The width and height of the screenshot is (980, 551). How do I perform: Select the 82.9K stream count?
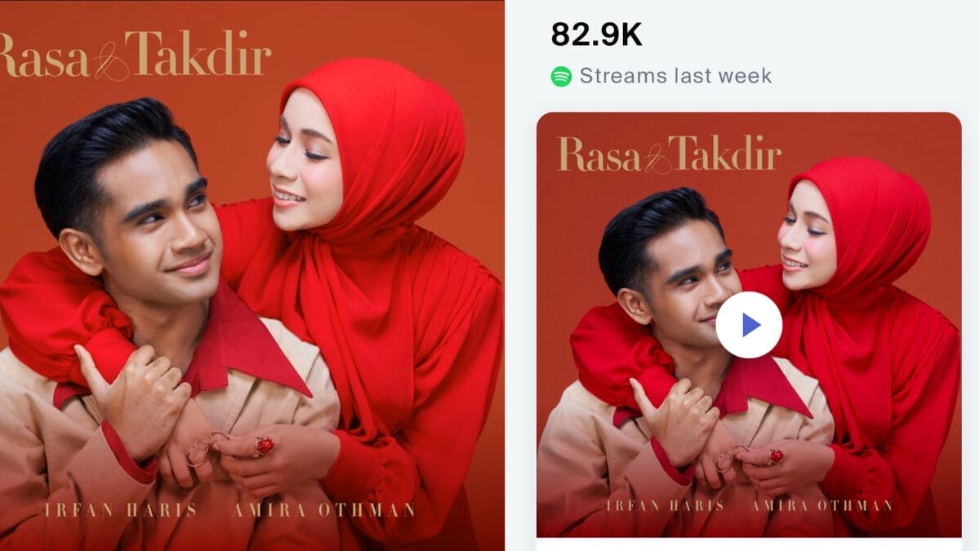(596, 34)
